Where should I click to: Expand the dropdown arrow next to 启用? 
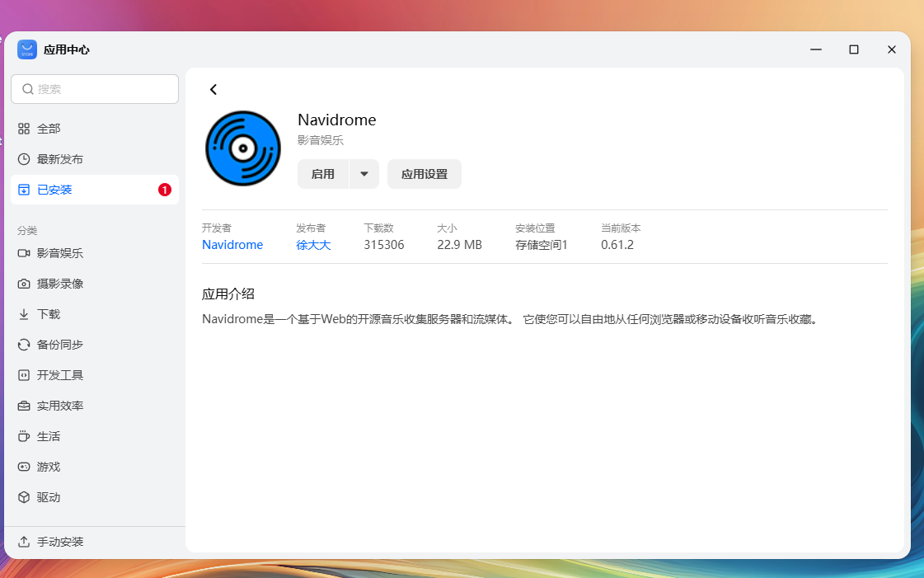[364, 174]
